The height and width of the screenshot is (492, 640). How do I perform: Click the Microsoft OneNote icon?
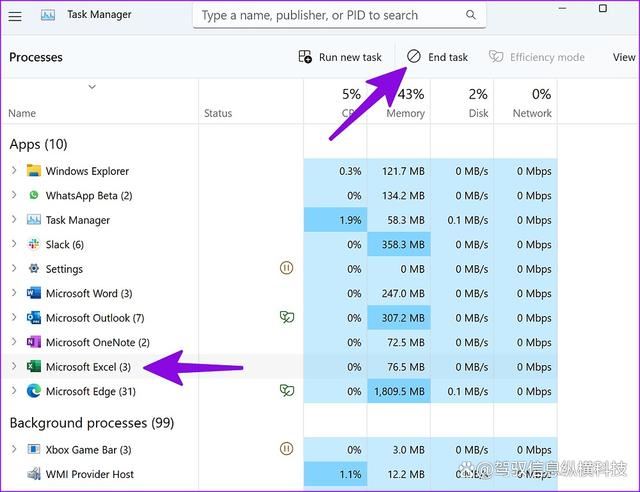(x=33, y=342)
